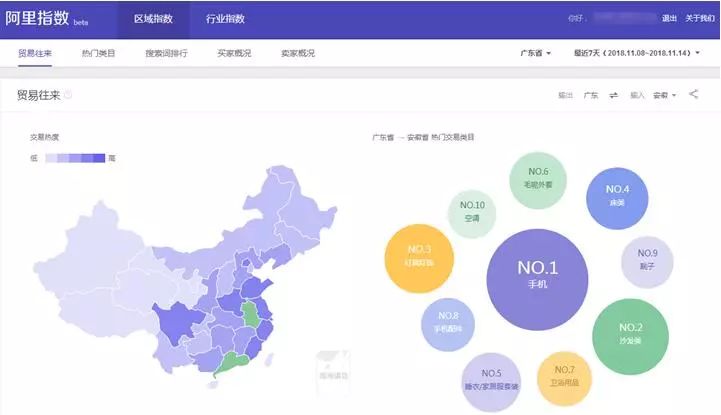Go to the 搜索词排行 tab

[x=166, y=53]
